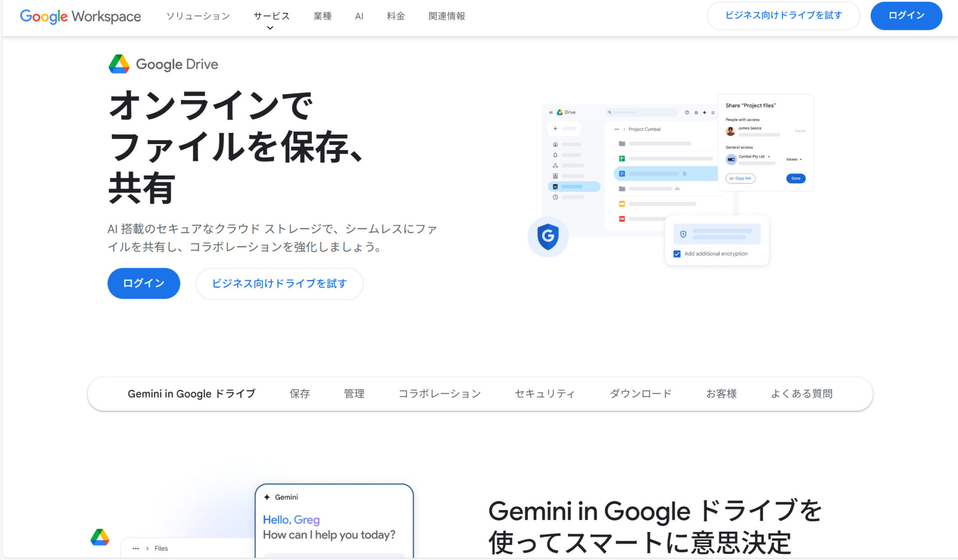
Task: Expand the サービス navigation dropdown
Action: click(270, 16)
